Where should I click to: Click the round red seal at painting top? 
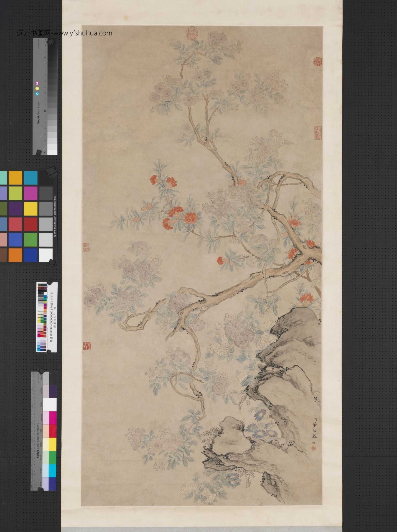point(191,34)
